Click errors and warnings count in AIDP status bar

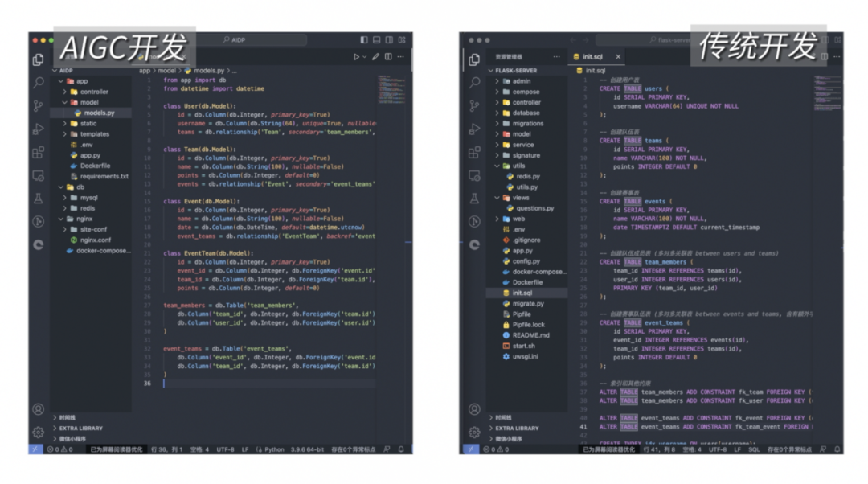point(60,449)
